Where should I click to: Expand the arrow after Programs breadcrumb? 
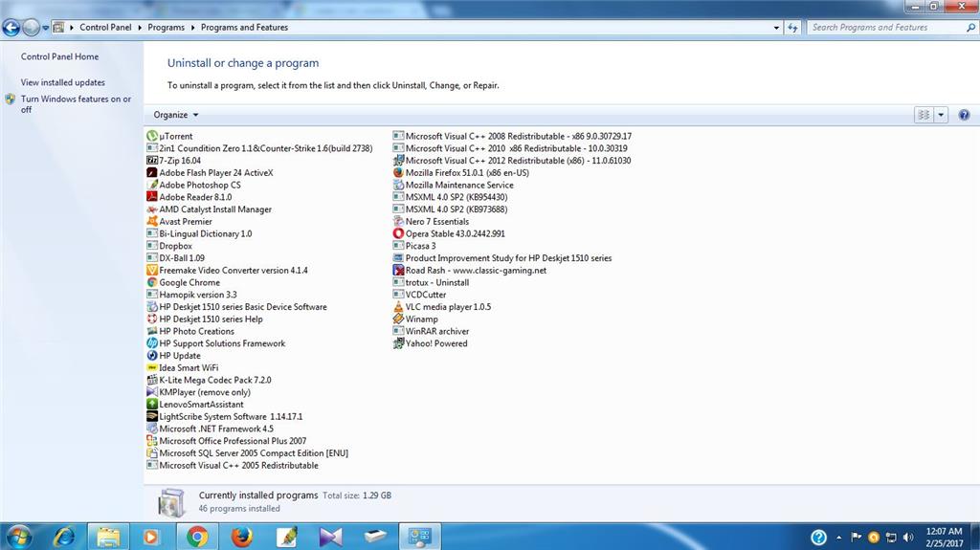[x=192, y=28]
